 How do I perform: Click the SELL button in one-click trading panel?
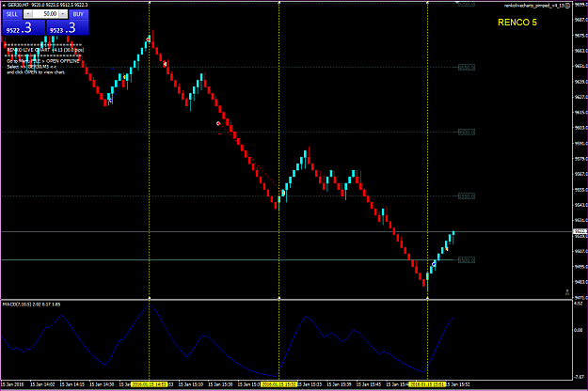12,14
